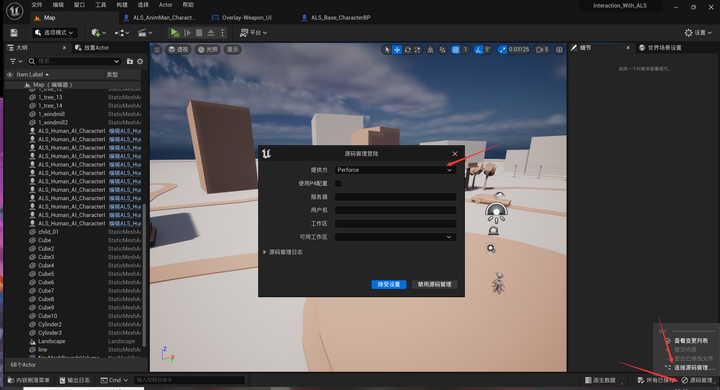Click the 源码管理 status bar button
The image size is (720, 390).
click(x=697, y=380)
